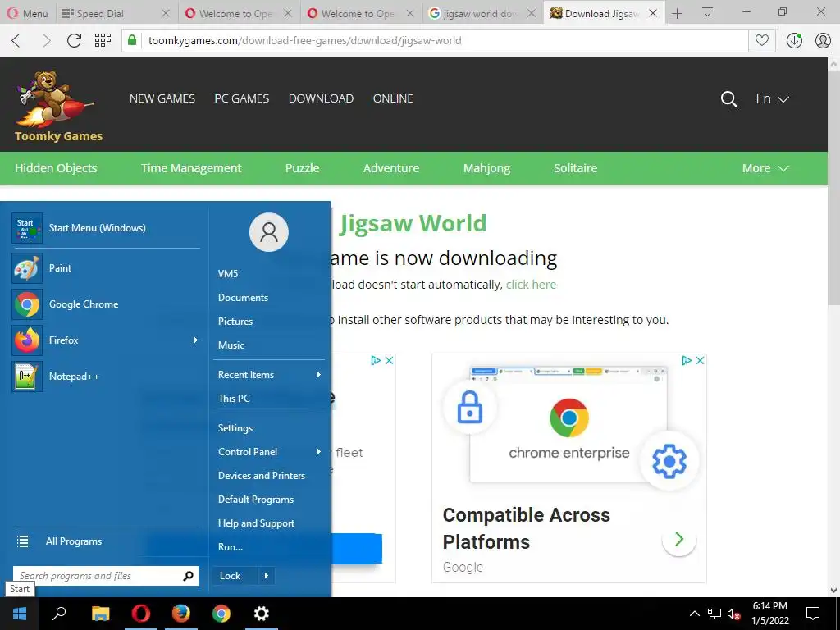Viewport: 840px width, 630px height.
Task: Open the Adventure category
Action: [x=391, y=168]
